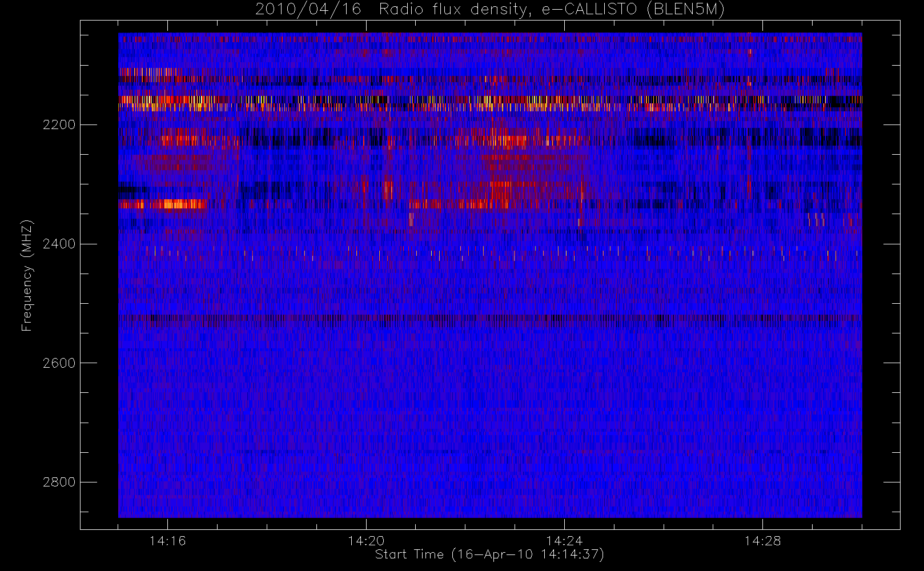The width and height of the screenshot is (924, 571).
Task: Click the 2800 frequency tick label
Action: pyautogui.click(x=59, y=482)
